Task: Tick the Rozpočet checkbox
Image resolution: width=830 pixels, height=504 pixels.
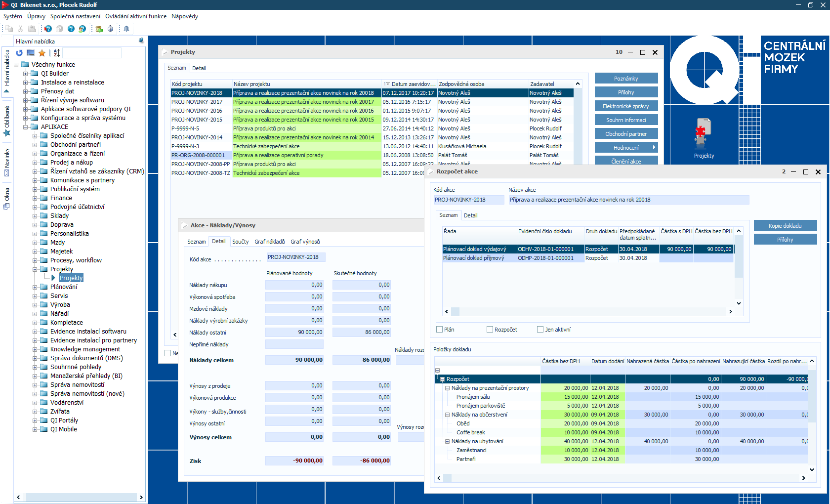Action: coord(490,330)
